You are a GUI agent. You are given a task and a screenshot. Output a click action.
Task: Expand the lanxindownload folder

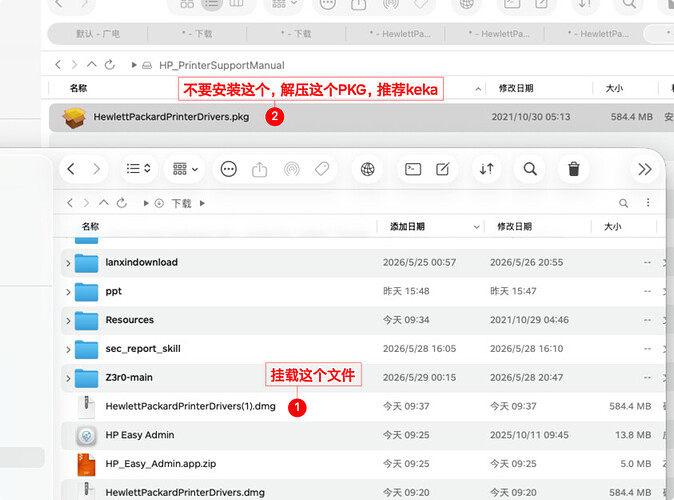click(68, 263)
